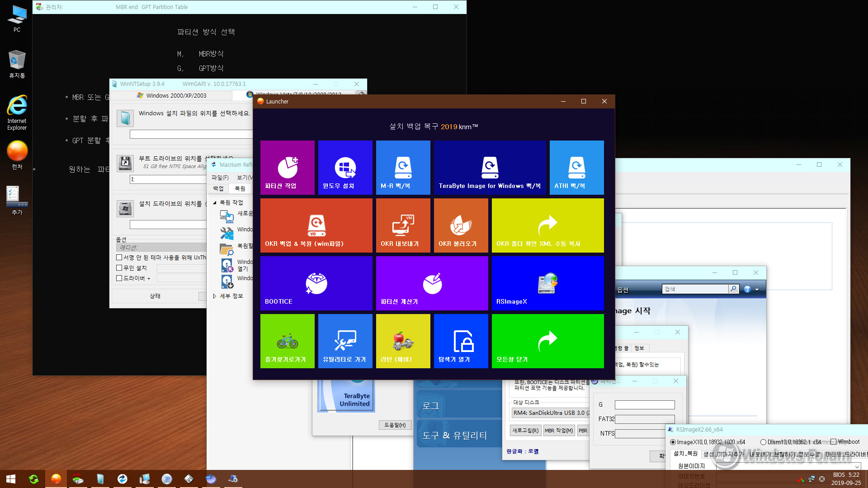Tick the Wimboot checkbox in RSImageX
The height and width of the screenshot is (488, 868).
(x=833, y=442)
